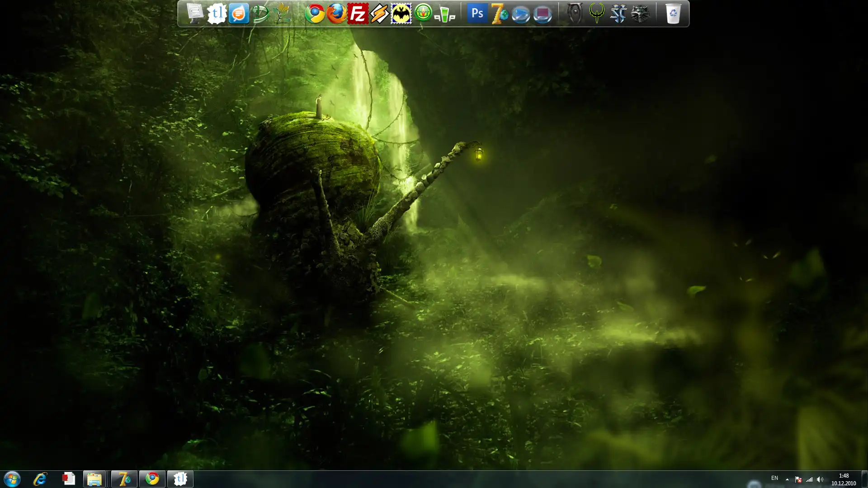
Task: Show hidden tray icons arrow
Action: [787, 479]
